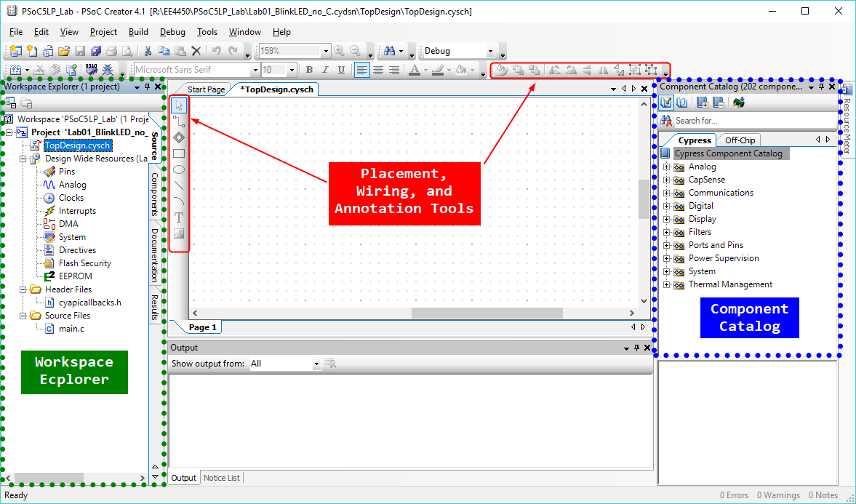Select the Rectangle shape tool
The height and width of the screenshot is (504, 856).
point(179,153)
